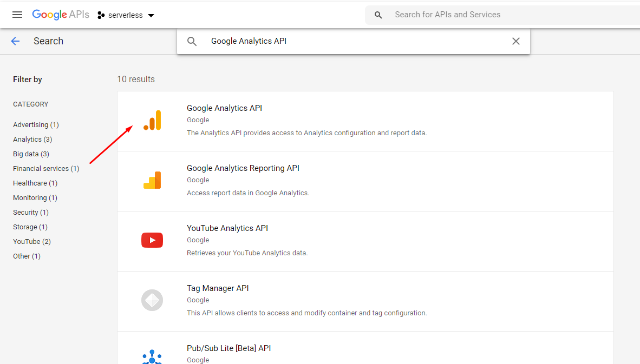Click the YouTube Analytics API play icon
This screenshot has height=364, width=640.
click(152, 240)
